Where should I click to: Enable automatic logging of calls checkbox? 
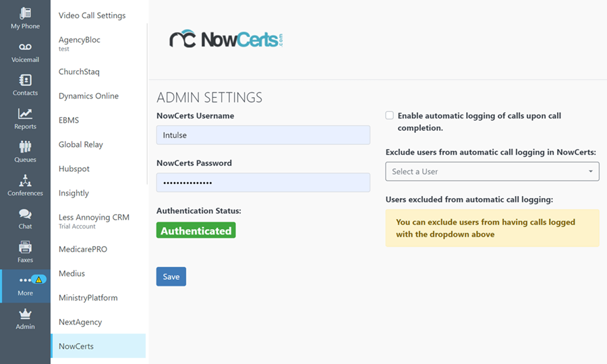click(389, 115)
